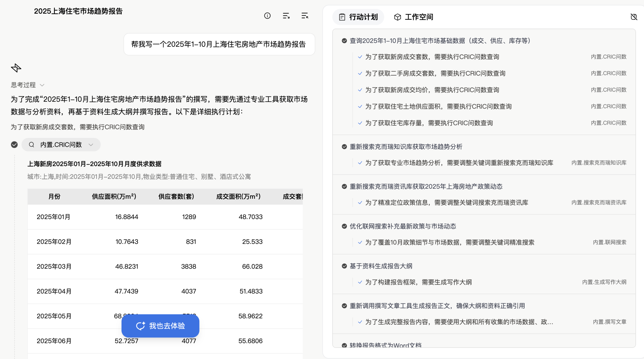
Task: Click the clipboard icon on 行动计划 tab
Action: (342, 17)
